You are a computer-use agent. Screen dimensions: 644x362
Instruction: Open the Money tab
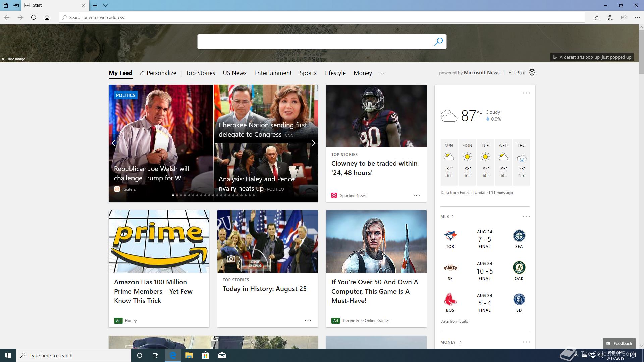[363, 73]
